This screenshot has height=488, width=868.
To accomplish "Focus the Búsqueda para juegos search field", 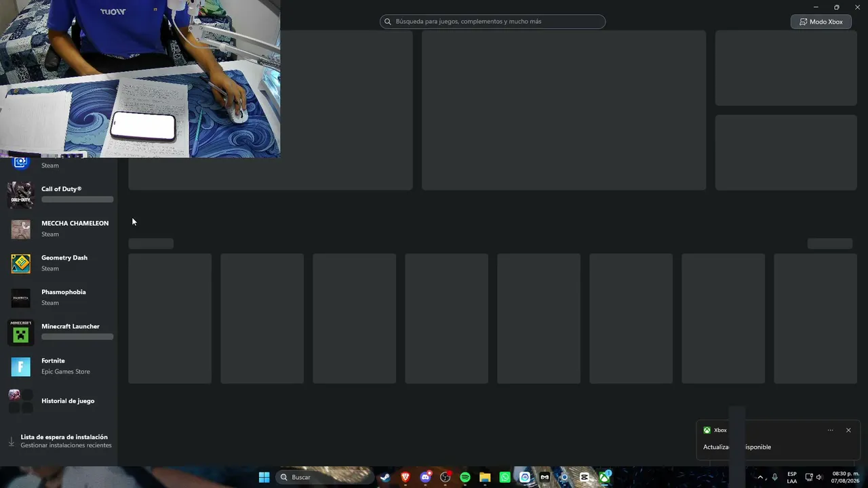I will (x=492, y=22).
